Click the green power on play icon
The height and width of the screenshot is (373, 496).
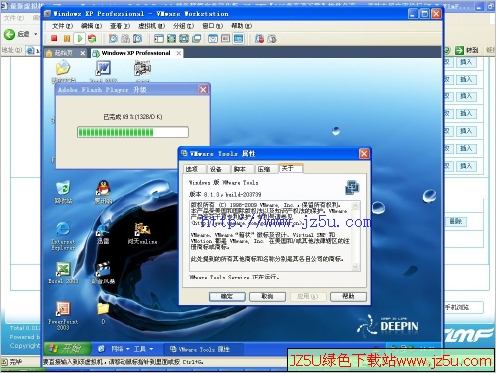tap(79, 39)
